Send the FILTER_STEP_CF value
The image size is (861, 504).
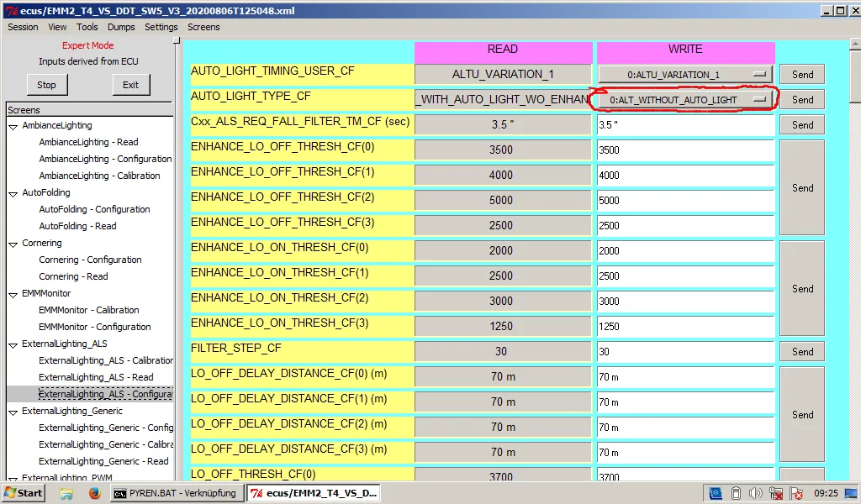(801, 352)
